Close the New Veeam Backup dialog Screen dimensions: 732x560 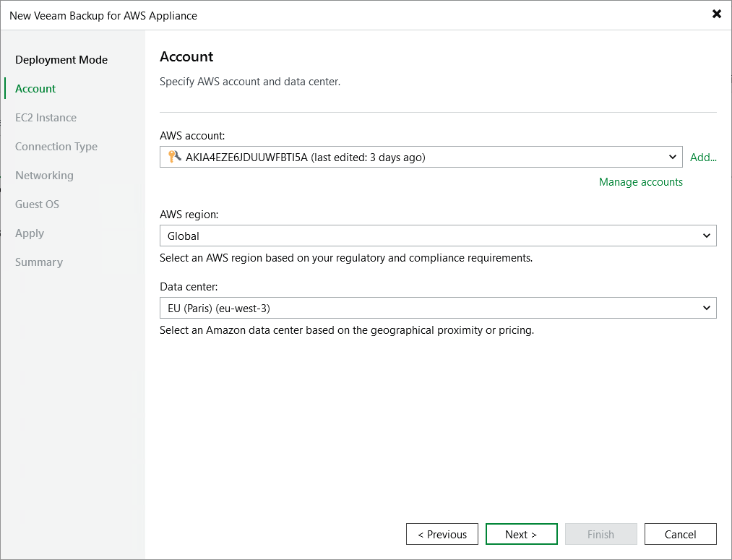click(x=716, y=14)
